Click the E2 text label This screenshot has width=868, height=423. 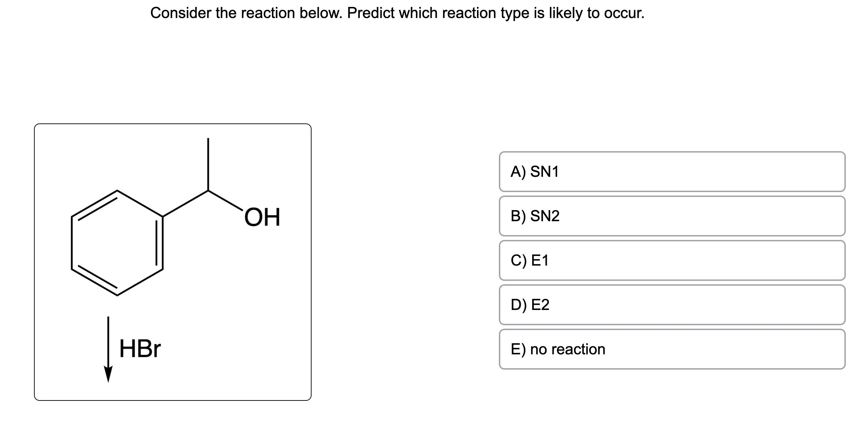click(x=540, y=305)
